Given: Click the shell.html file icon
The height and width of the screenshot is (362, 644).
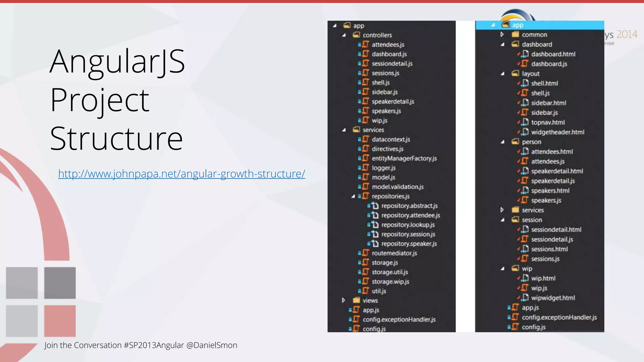Looking at the screenshot, I should [525, 83].
